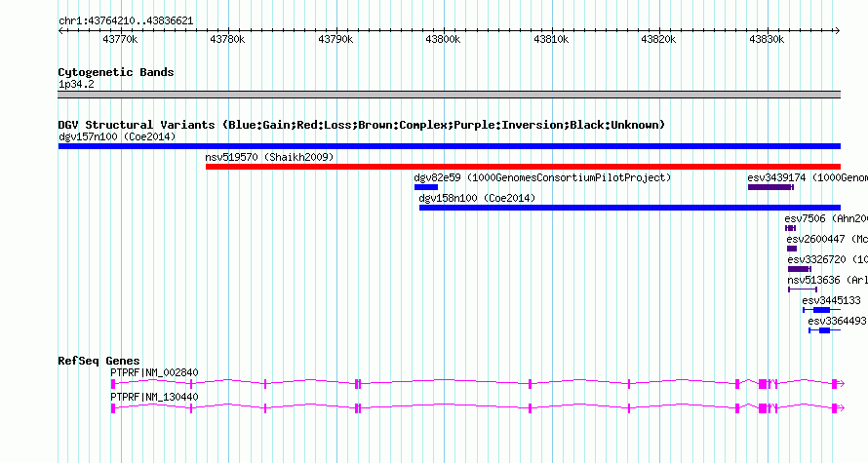868x463 pixels.
Task: Click the PTPRF NM_002840 first exon block
Action: coord(113,384)
